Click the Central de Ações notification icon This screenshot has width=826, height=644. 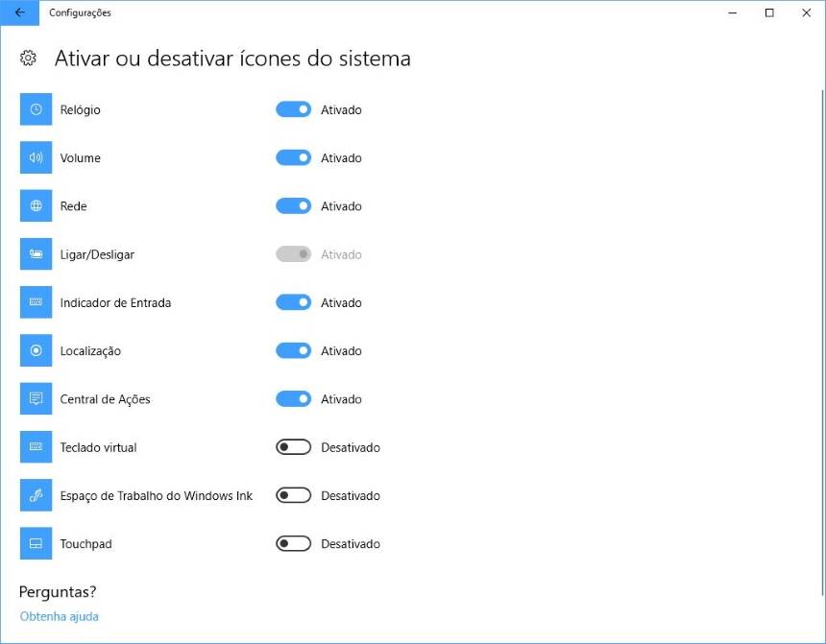35,398
